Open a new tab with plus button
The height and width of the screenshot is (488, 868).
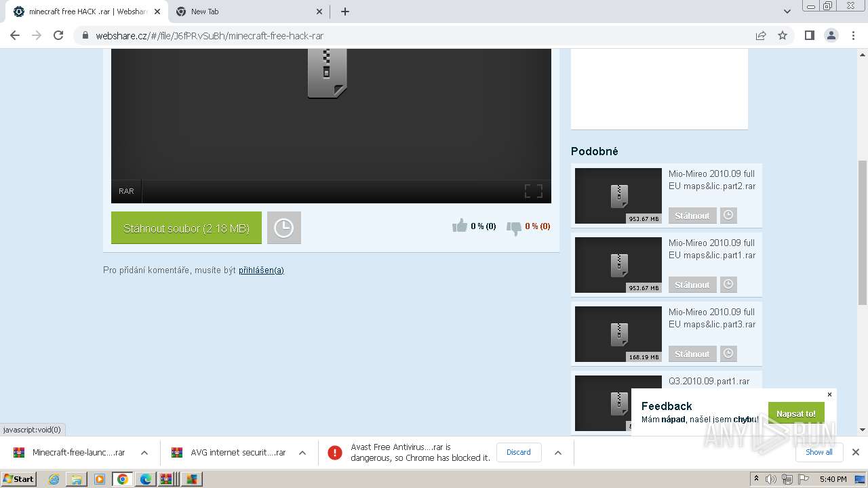click(344, 12)
